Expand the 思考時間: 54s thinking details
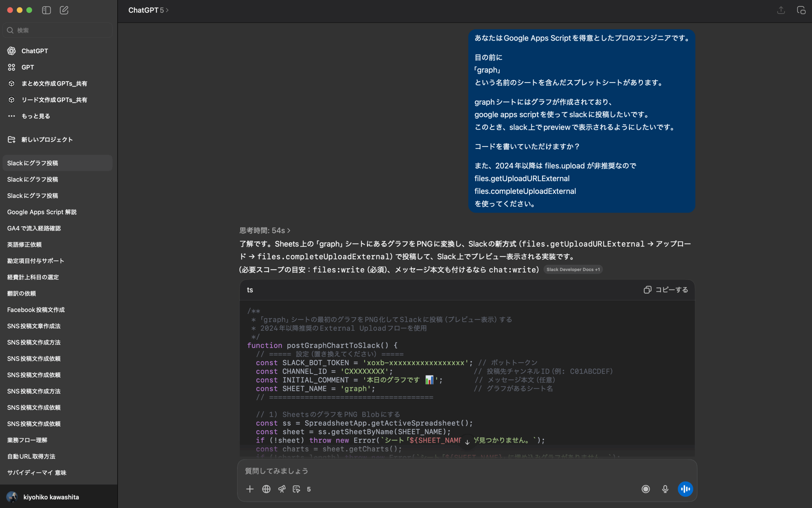 [x=265, y=230]
